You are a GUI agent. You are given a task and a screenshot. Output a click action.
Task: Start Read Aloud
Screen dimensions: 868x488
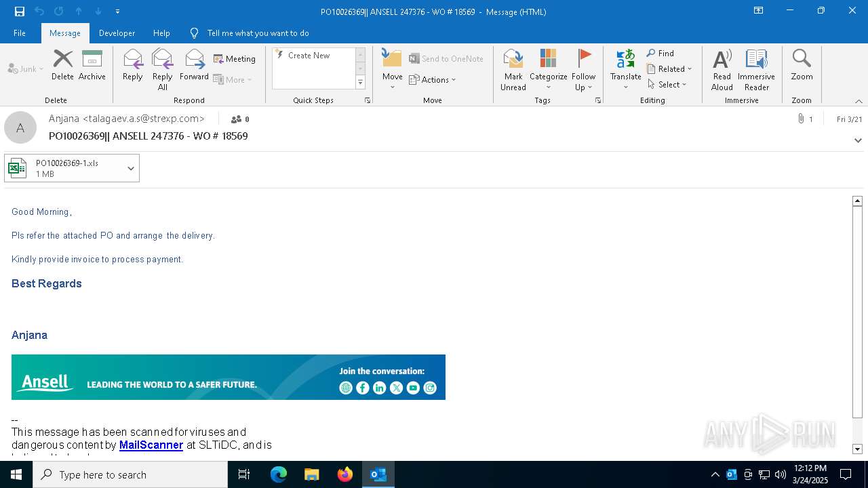[722, 70]
